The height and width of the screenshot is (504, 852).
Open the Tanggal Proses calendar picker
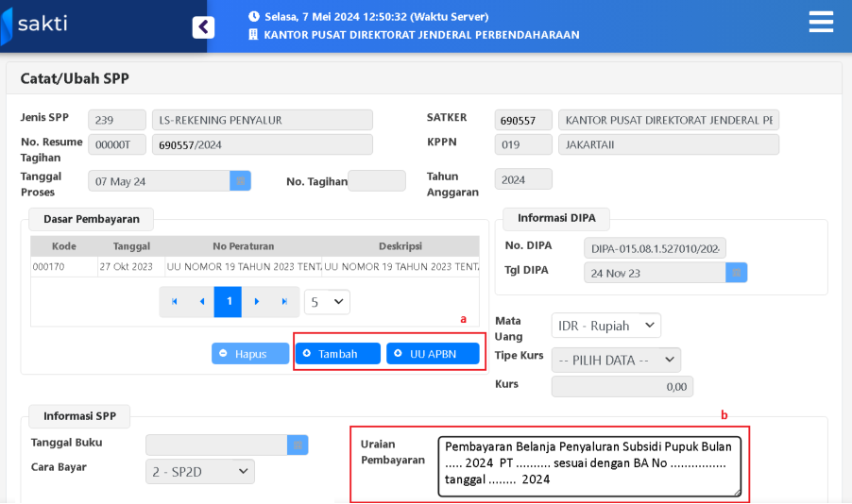[x=240, y=180]
